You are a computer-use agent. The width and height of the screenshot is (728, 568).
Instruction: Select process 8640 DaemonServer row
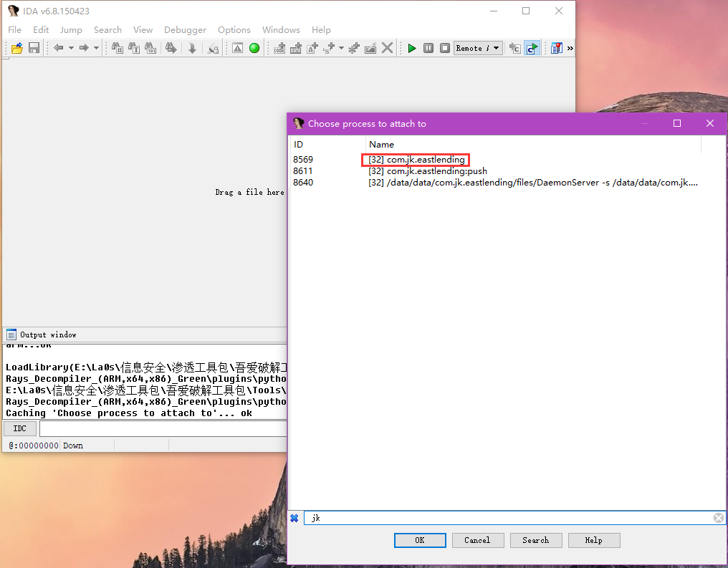(x=494, y=183)
